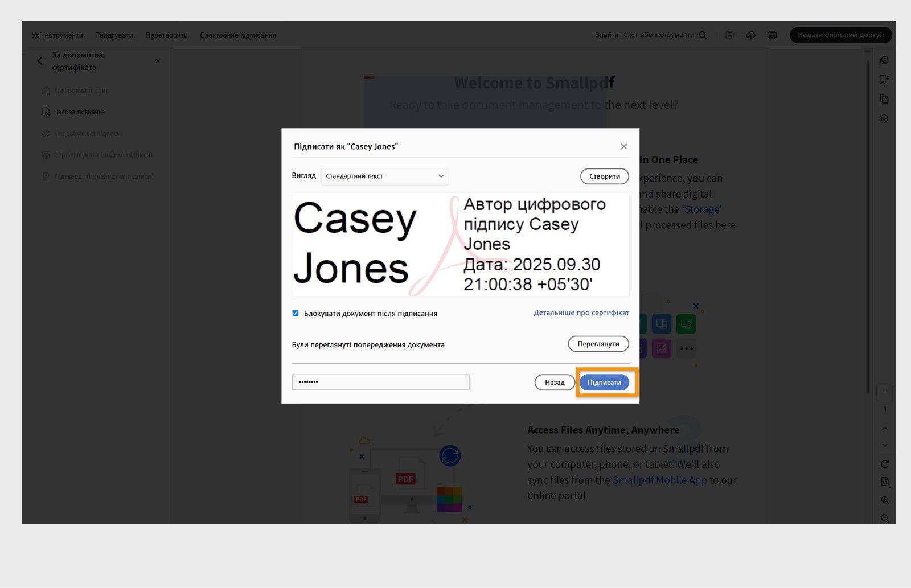Screen dimensions: 911x588
Task: Select 'Перевірте всі підписи' in left panel
Action: pos(81,134)
